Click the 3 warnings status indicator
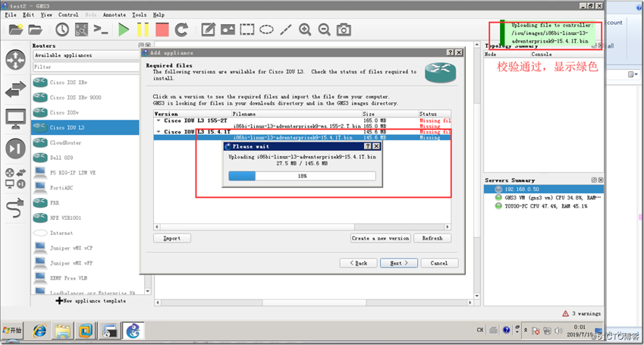Screen dimensions: 644x345 (581, 313)
